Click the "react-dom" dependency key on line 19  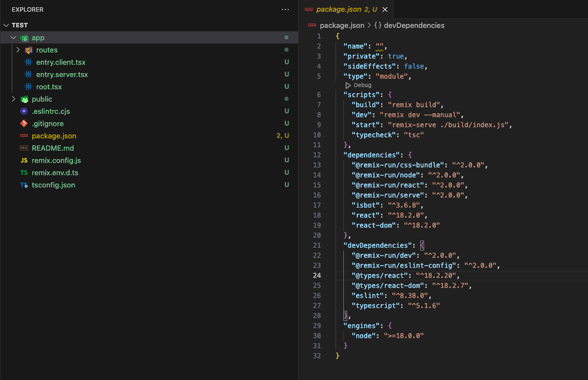(373, 225)
